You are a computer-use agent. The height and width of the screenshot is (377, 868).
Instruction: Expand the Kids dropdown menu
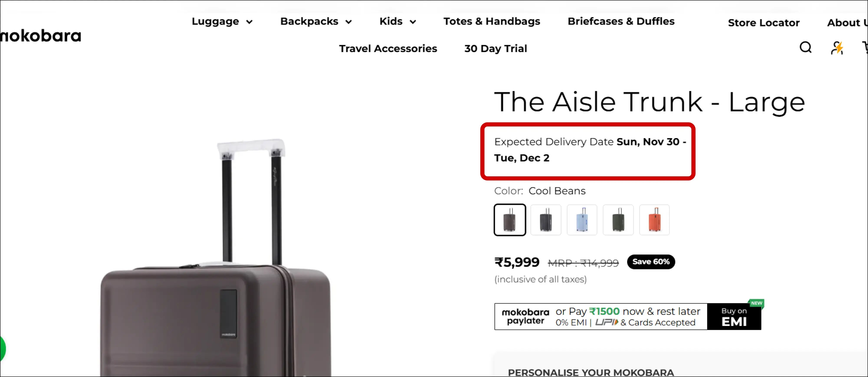pyautogui.click(x=398, y=21)
